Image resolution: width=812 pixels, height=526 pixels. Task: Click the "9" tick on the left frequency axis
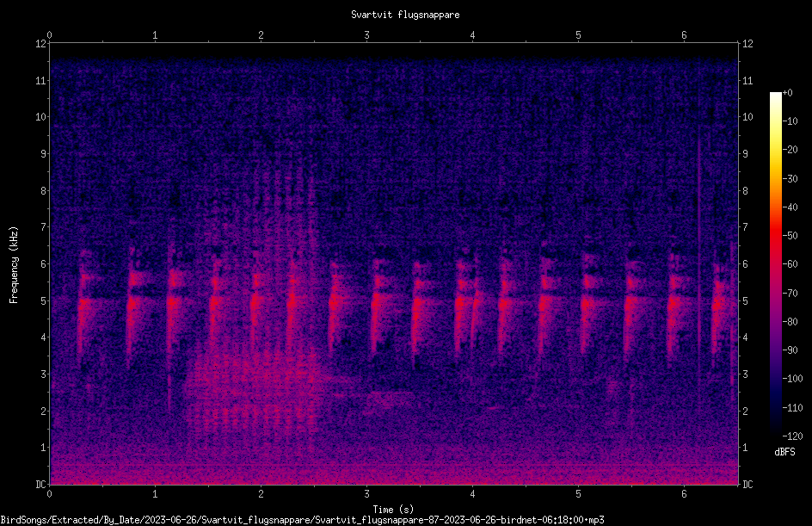coord(44,154)
